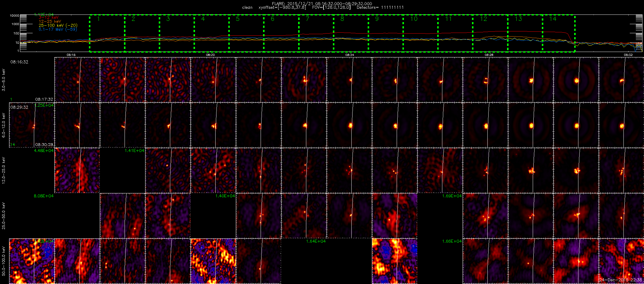Click the green '1.64E+04' value

click(x=316, y=241)
